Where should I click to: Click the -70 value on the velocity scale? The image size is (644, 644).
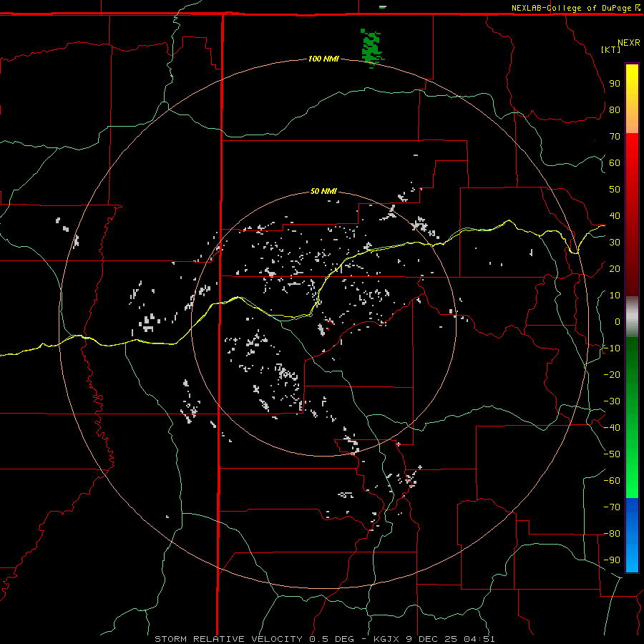coord(612,507)
